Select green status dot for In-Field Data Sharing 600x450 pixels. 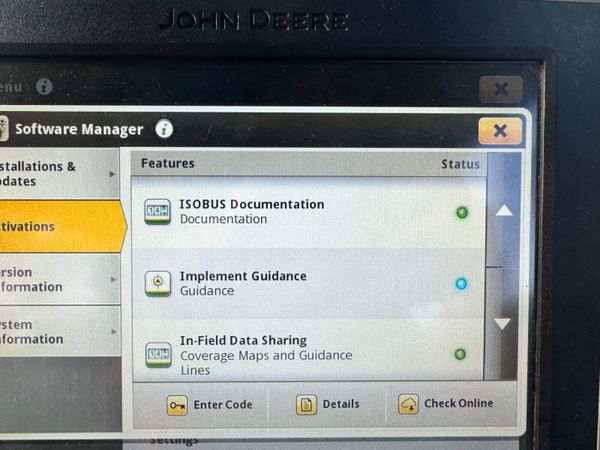click(460, 354)
